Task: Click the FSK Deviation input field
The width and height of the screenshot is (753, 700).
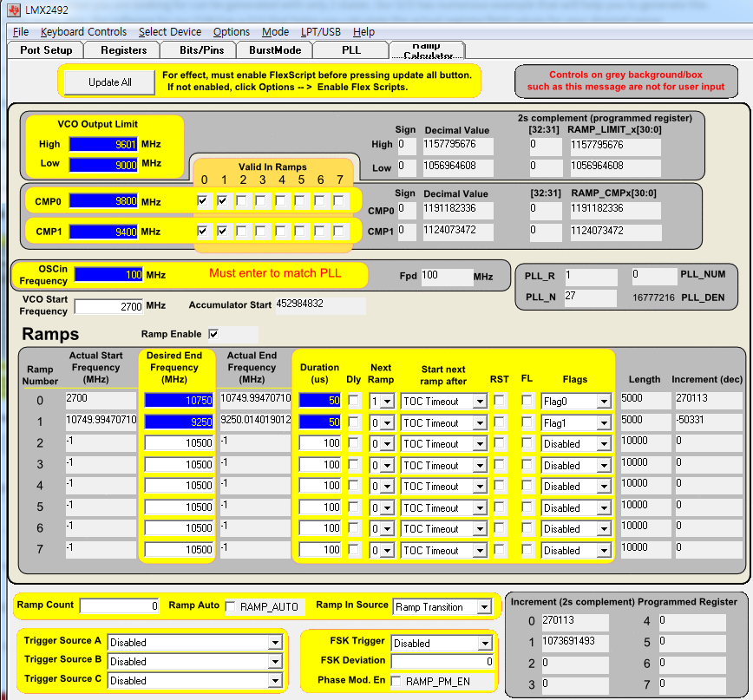Action: click(x=442, y=661)
